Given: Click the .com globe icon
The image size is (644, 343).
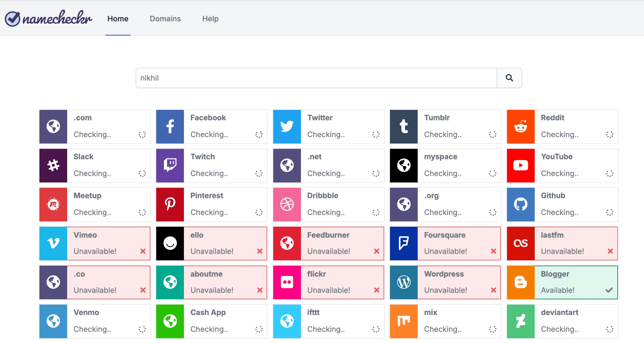Looking at the screenshot, I should pyautogui.click(x=53, y=127).
